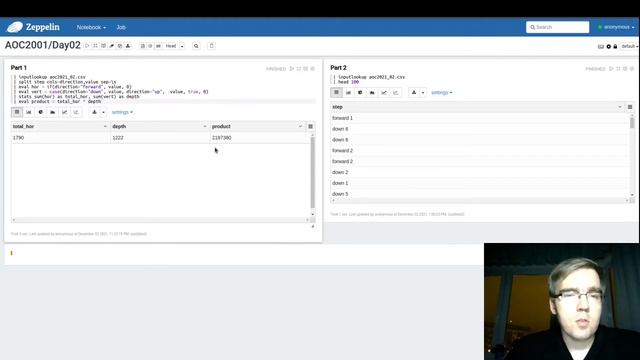Open note permissions lock icon

[x=615, y=47]
